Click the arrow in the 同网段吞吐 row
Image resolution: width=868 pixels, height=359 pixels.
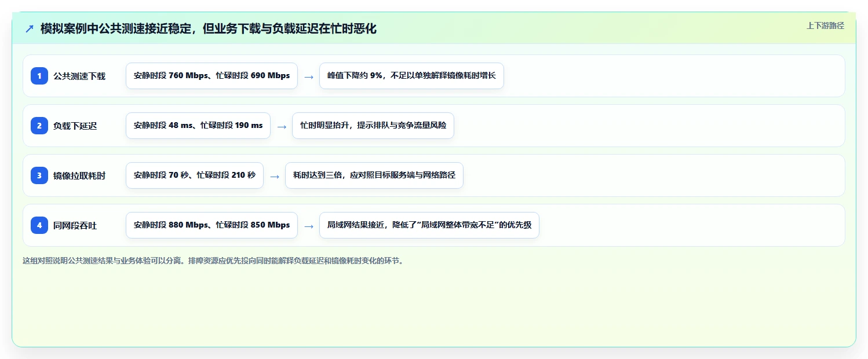[x=309, y=226]
